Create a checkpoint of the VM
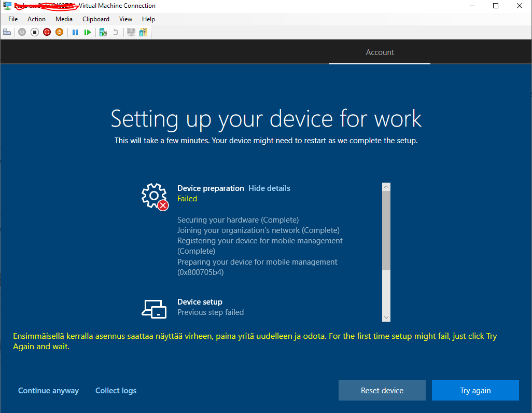Screen dimensions: 532x413 coord(103,32)
